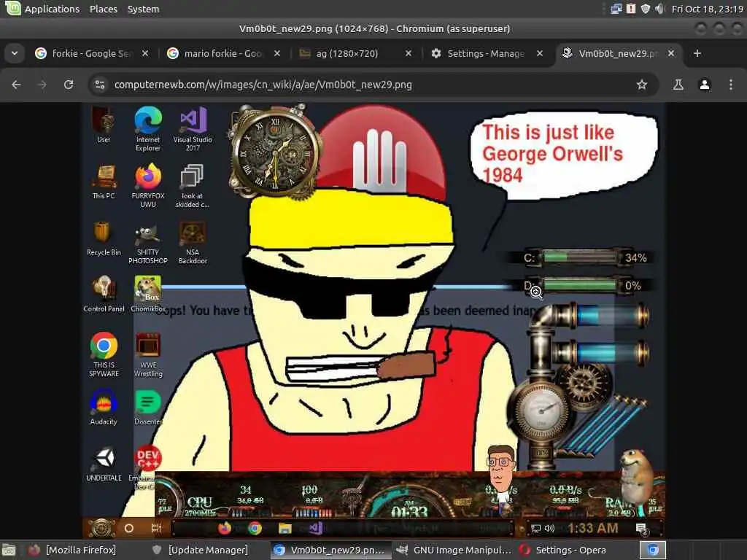
Task: Click 'This is just like George Orwell's 1984' text
Action: pyautogui.click(x=552, y=153)
